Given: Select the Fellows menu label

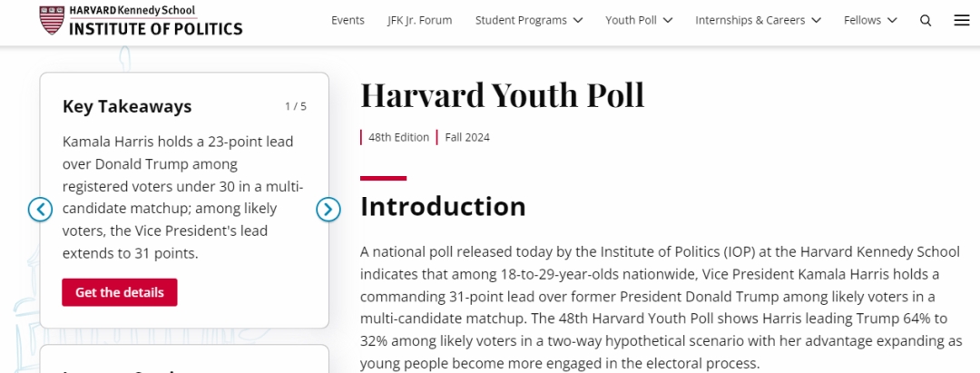Looking at the screenshot, I should tap(862, 20).
